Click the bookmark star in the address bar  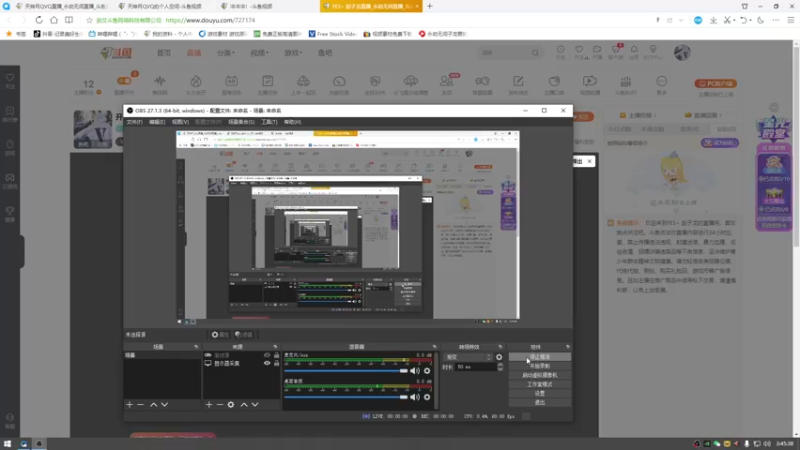tap(89, 20)
